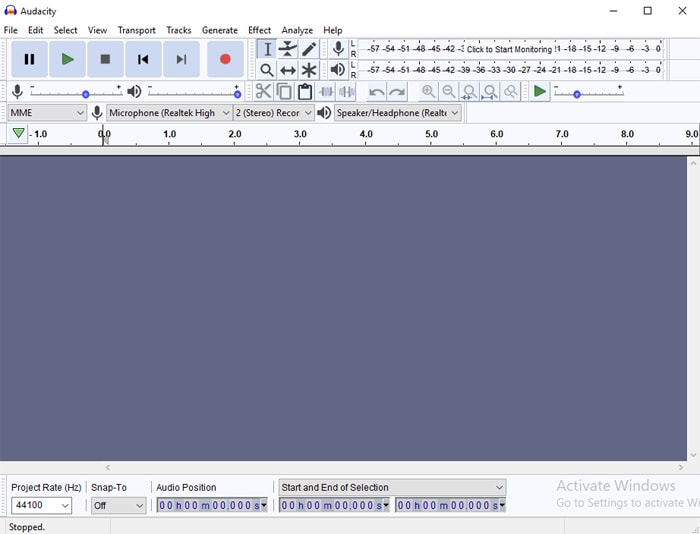Open the Tracks menu
700x534 pixels.
tap(179, 30)
